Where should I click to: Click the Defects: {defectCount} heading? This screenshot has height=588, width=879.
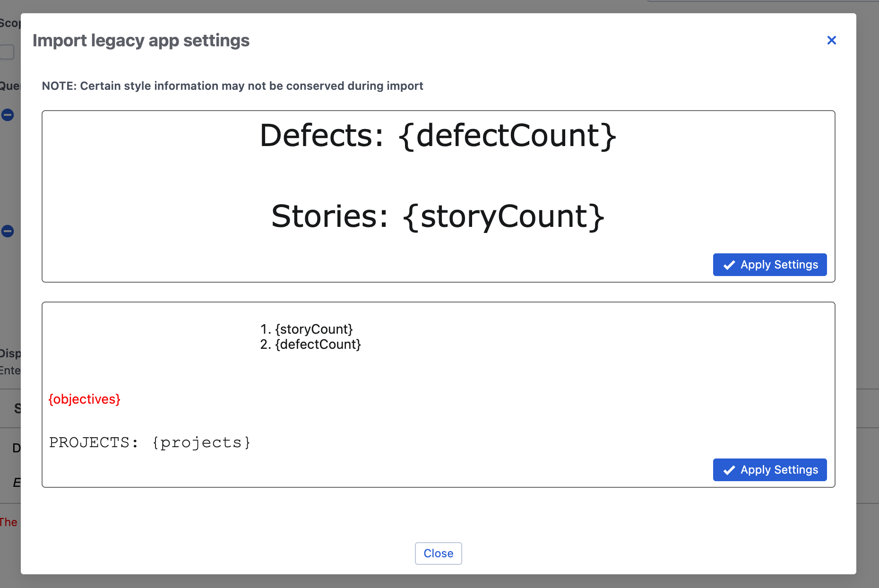coord(439,136)
